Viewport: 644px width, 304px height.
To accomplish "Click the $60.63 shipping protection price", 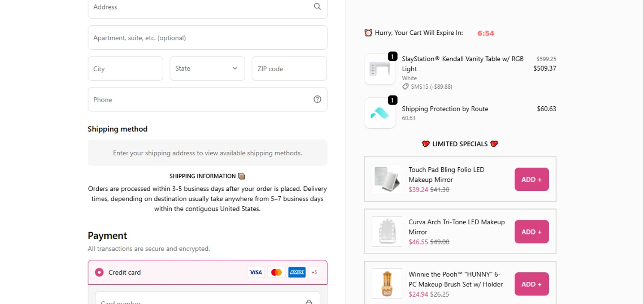I will pyautogui.click(x=547, y=109).
